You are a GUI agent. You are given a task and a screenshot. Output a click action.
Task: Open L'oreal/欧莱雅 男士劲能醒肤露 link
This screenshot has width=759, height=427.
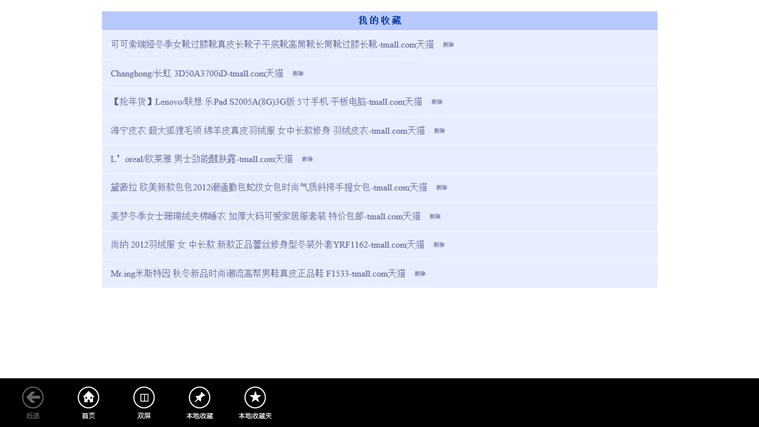201,159
